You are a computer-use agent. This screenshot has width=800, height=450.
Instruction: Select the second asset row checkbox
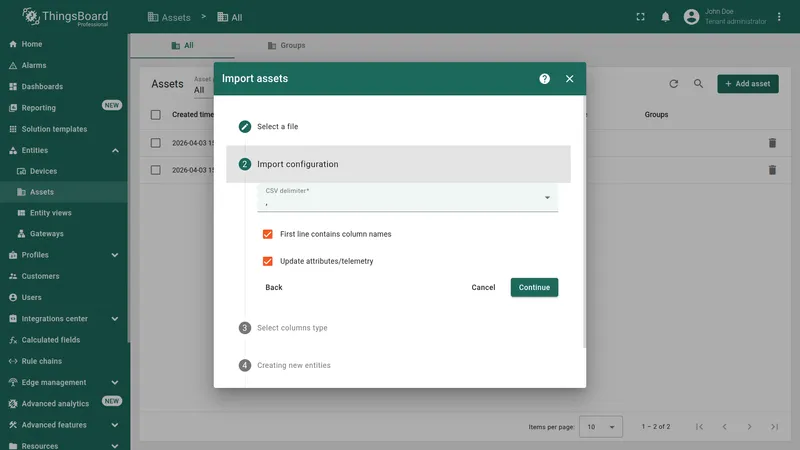[156, 170]
